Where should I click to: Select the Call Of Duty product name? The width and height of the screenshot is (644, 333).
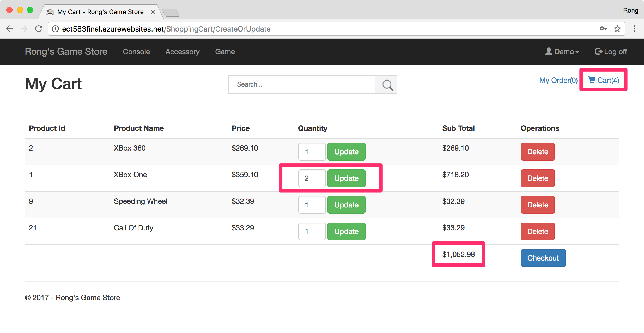(x=133, y=228)
